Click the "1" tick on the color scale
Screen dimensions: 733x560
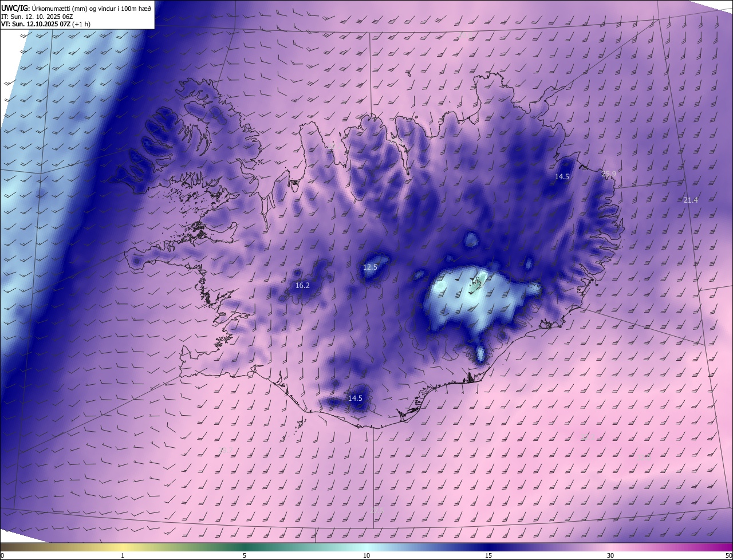pos(123,555)
